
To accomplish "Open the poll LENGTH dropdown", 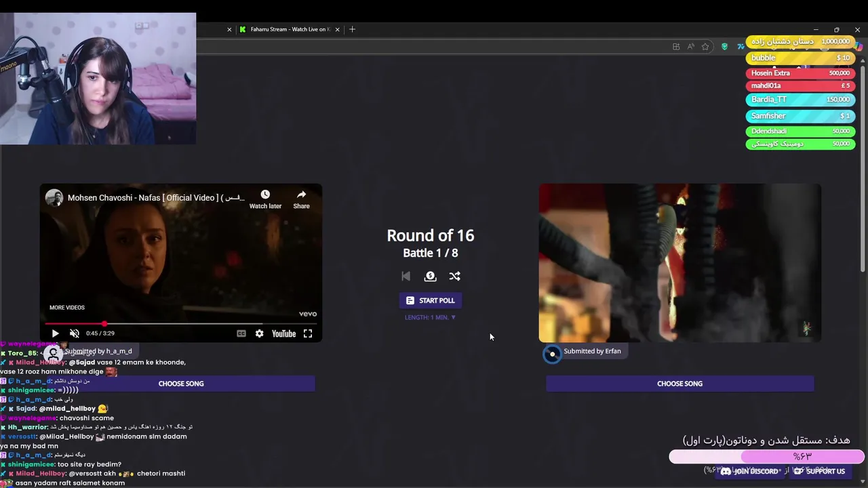I will click(x=430, y=317).
